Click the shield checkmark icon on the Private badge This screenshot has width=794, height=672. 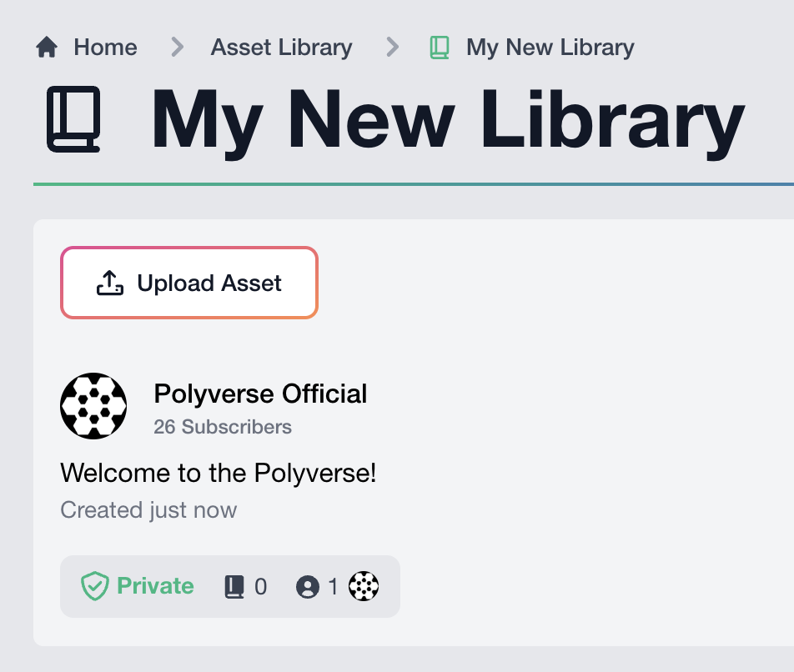[94, 586]
